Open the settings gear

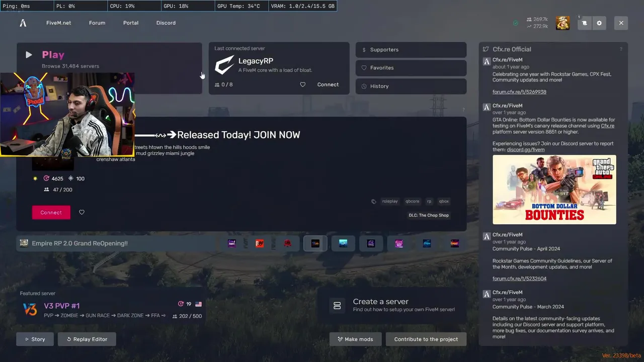(x=599, y=23)
